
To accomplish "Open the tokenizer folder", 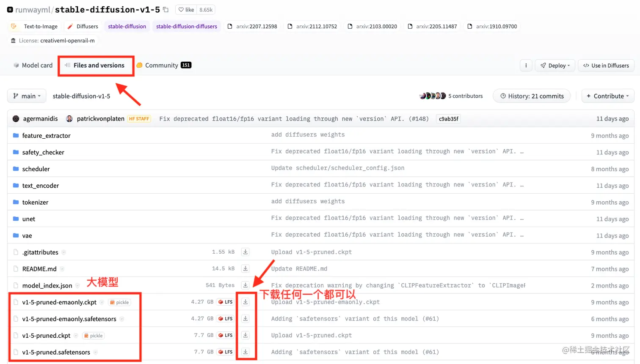I will point(35,203).
